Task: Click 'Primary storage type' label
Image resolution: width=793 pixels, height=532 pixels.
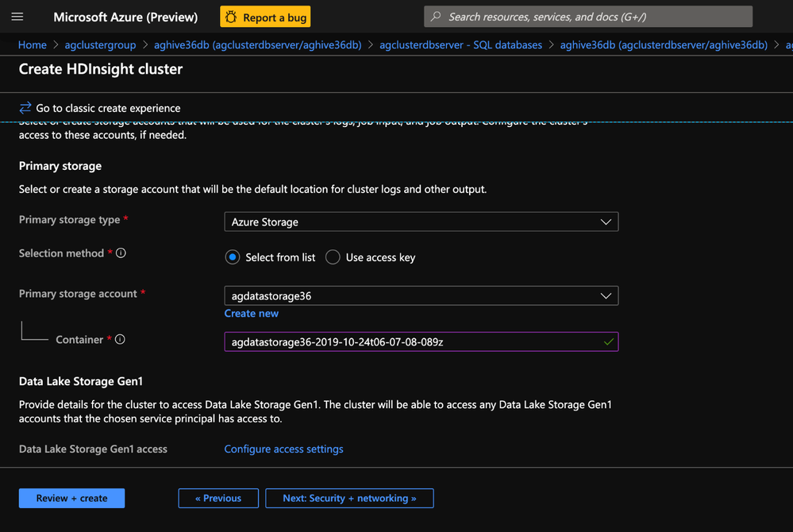Action: tap(69, 219)
